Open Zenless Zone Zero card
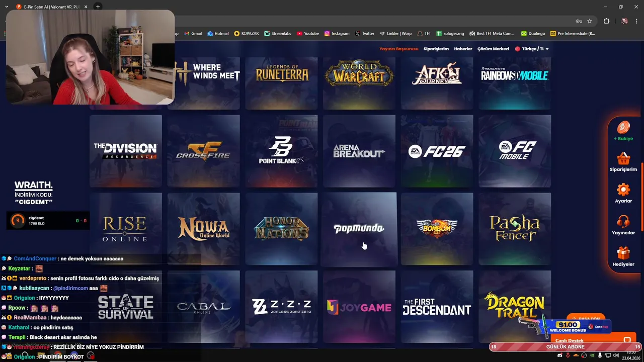 pyautogui.click(x=282, y=307)
